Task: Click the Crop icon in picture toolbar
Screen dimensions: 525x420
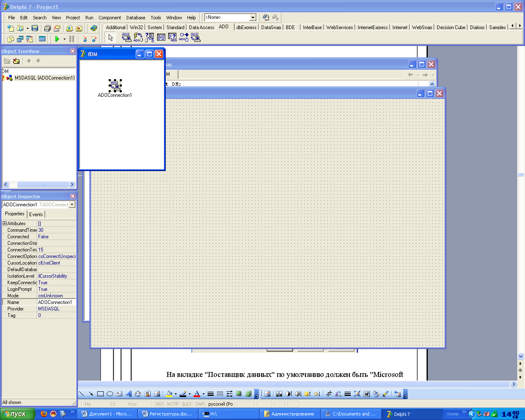Action: coord(329,394)
